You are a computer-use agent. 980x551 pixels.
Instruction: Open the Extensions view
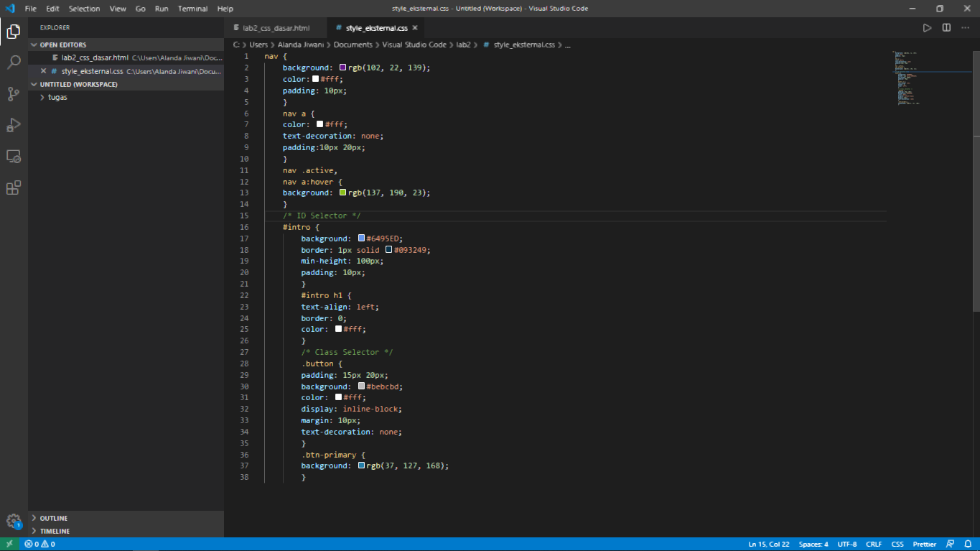[x=13, y=187]
